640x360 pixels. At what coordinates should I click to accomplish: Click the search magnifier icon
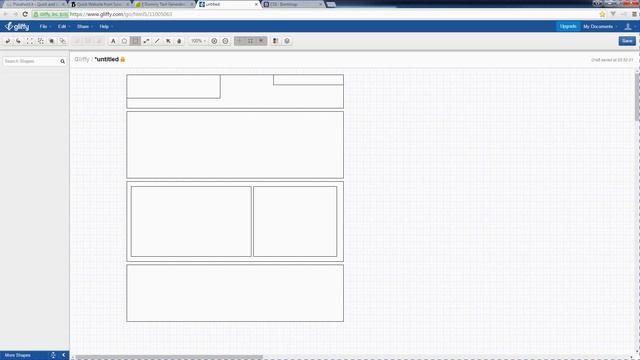coord(62,61)
